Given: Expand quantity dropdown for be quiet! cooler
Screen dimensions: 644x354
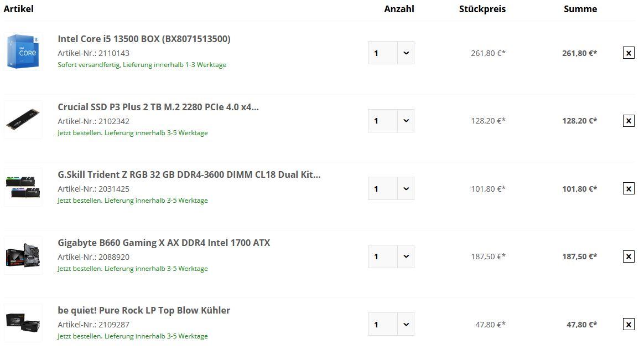Looking at the screenshot, I should 406,325.
